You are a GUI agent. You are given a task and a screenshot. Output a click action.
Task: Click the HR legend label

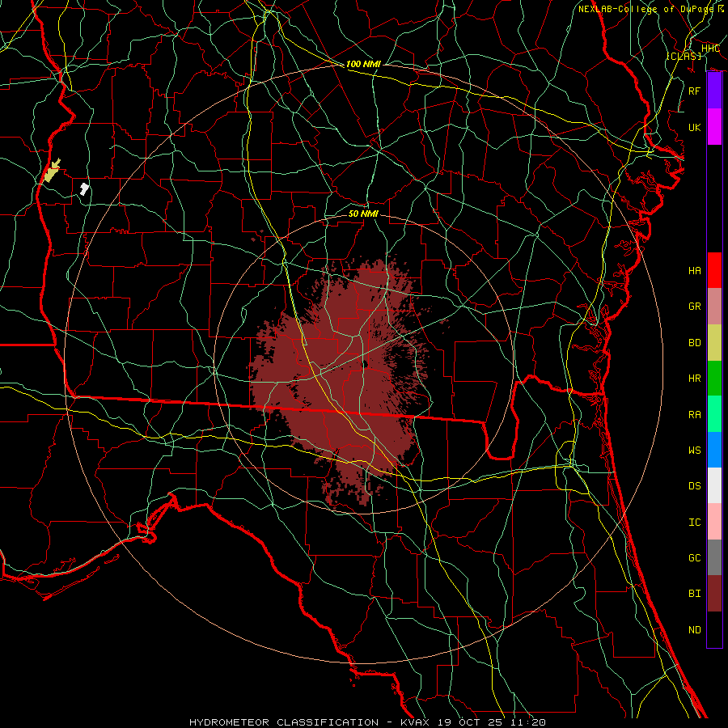tap(694, 379)
